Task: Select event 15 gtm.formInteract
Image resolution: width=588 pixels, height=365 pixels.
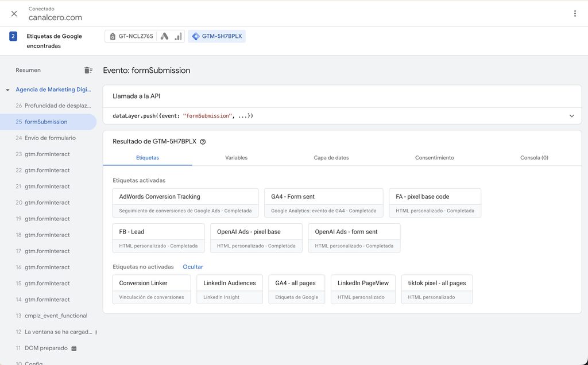Action: coord(48,283)
